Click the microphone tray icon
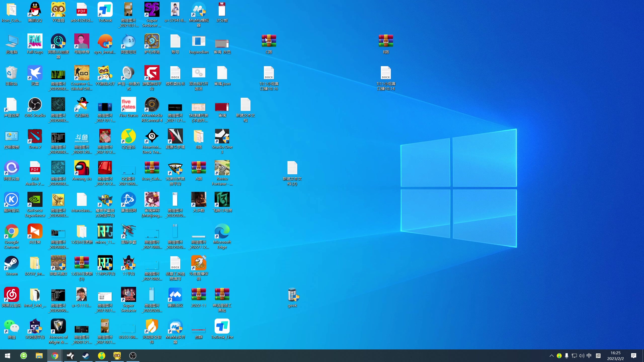 567,356
